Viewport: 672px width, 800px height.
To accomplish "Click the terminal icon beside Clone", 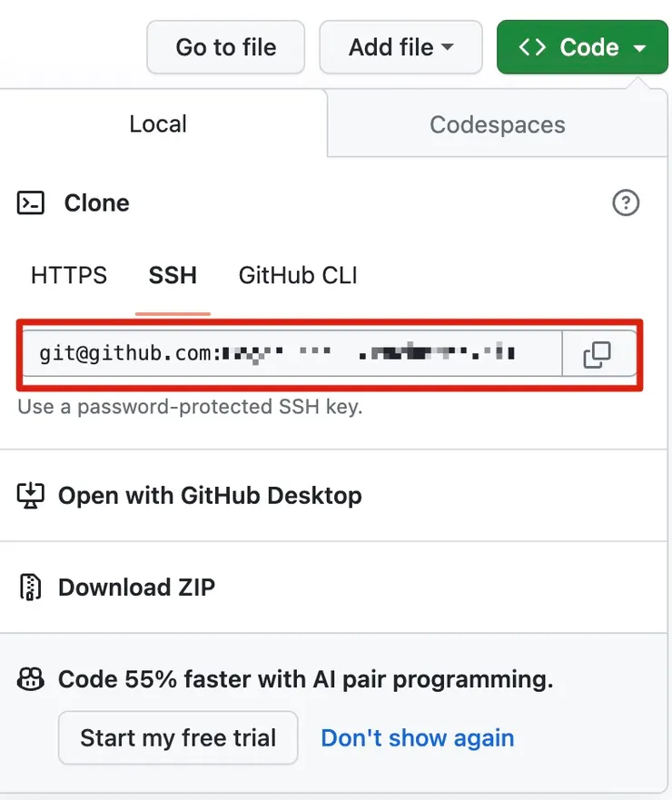I will (31, 202).
